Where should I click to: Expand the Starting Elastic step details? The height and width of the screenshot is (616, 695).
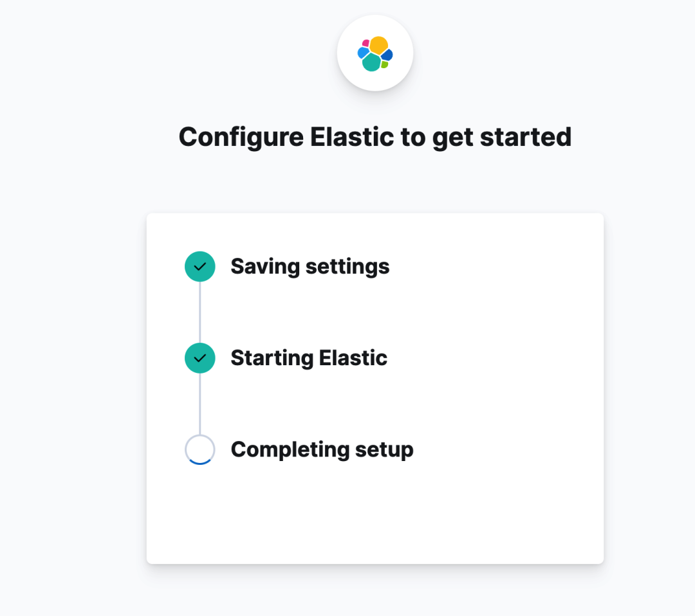(309, 358)
